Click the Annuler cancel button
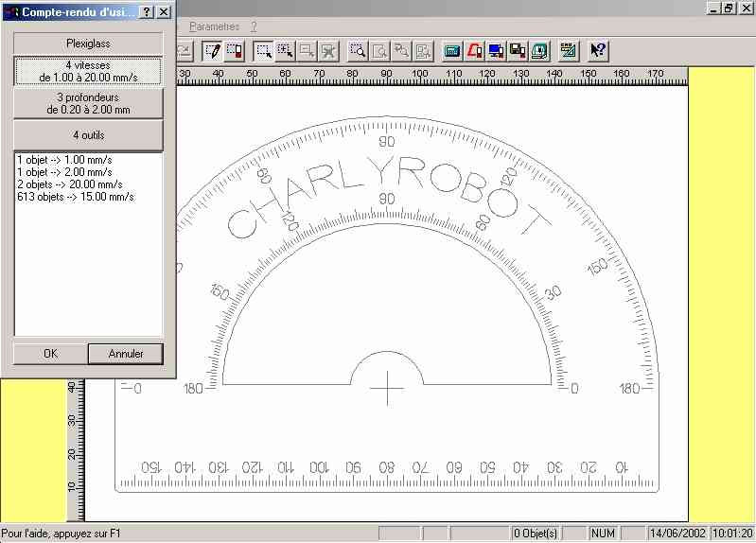This screenshot has width=756, height=543. (x=126, y=354)
